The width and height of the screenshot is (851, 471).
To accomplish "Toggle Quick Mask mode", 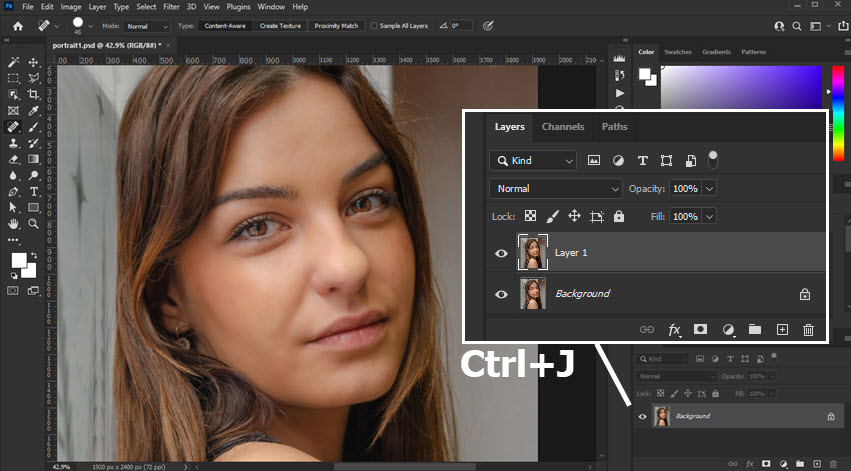I will [13, 291].
